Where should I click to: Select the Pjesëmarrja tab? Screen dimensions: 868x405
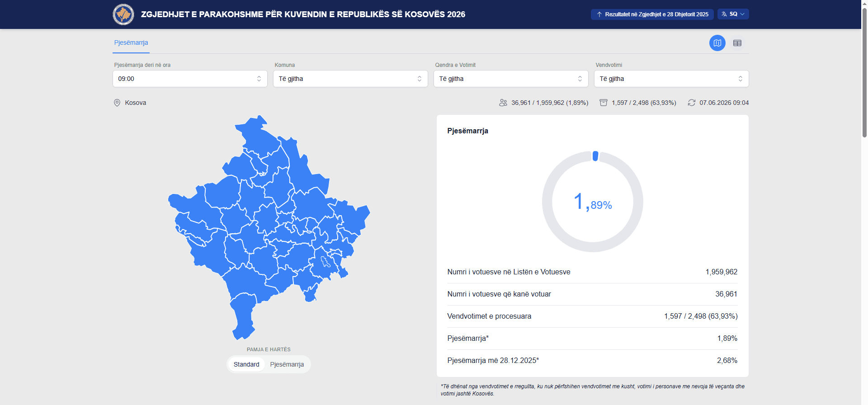(131, 42)
